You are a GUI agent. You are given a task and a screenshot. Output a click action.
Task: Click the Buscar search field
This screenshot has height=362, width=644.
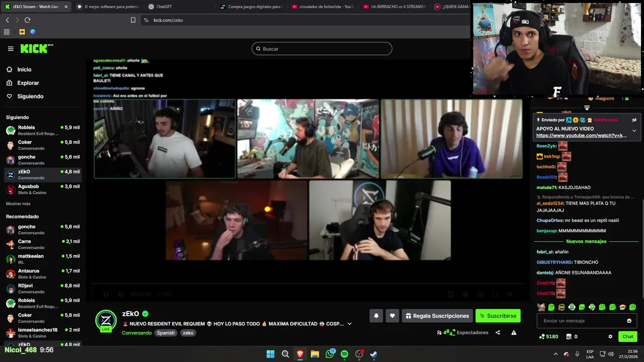(x=322, y=49)
